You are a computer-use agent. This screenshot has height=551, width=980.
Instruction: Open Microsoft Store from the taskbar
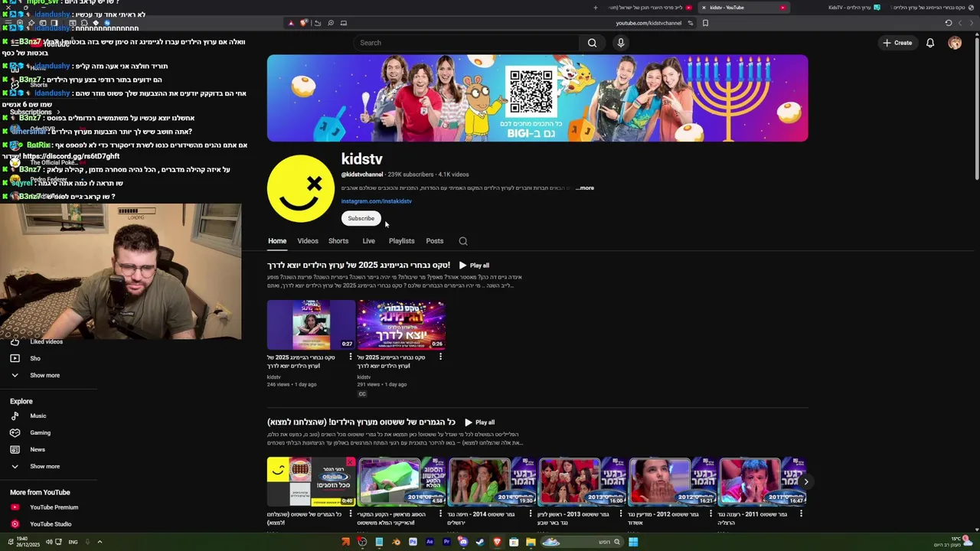tap(514, 542)
